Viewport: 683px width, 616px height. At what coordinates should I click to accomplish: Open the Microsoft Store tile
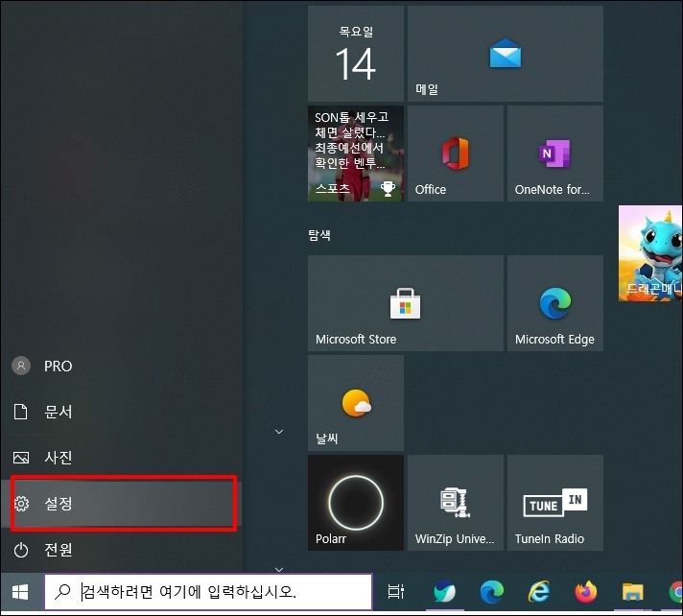click(x=406, y=303)
